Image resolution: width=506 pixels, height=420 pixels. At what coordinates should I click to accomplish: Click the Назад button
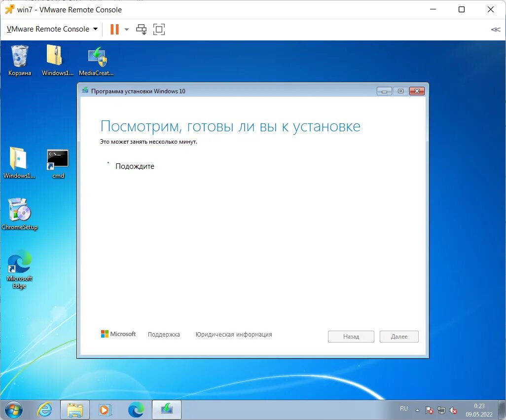(x=351, y=337)
